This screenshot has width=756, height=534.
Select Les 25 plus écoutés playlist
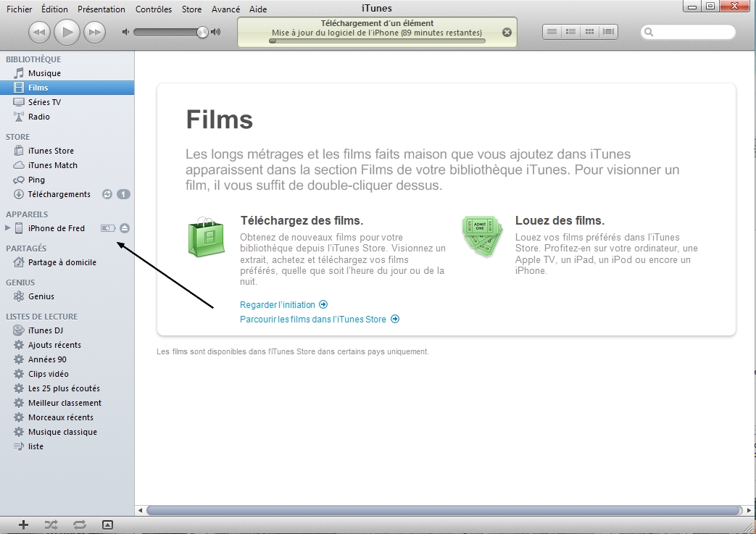click(67, 388)
